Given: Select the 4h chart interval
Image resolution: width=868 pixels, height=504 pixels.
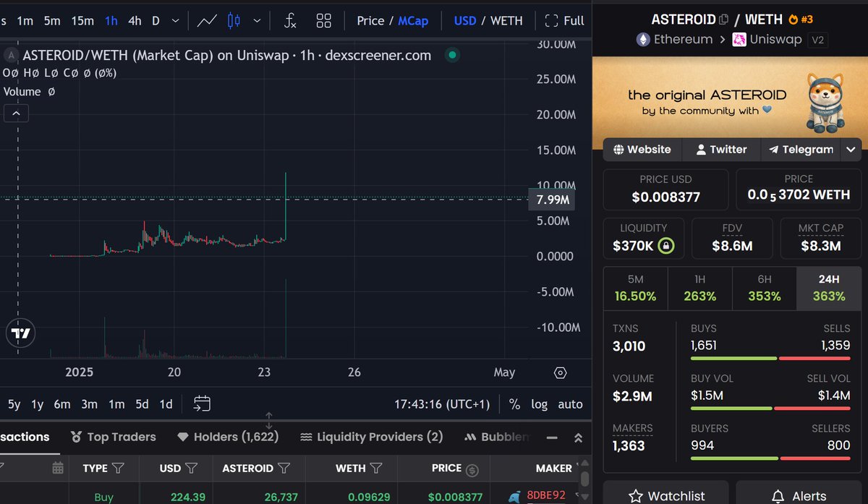Looking at the screenshot, I should pyautogui.click(x=135, y=20).
